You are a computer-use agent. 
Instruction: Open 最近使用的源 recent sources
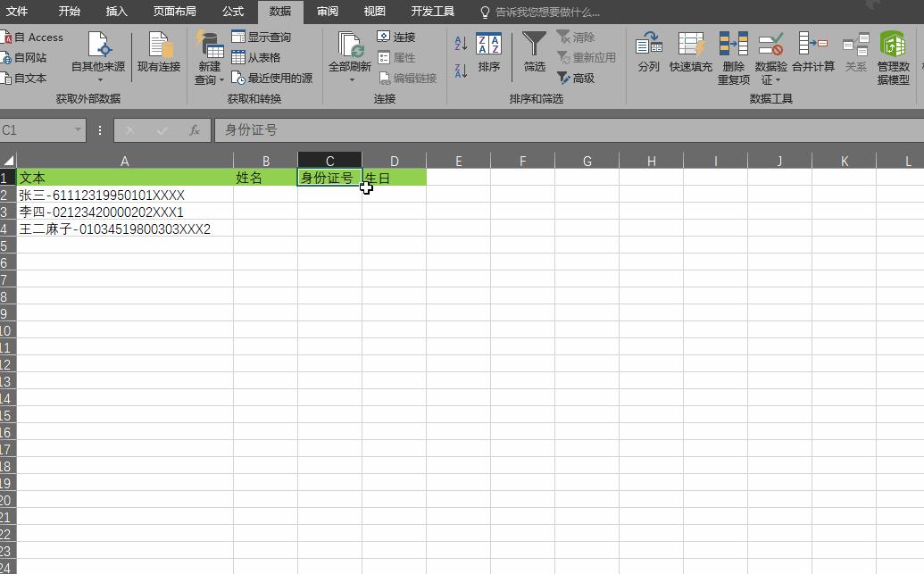pyautogui.click(x=272, y=79)
